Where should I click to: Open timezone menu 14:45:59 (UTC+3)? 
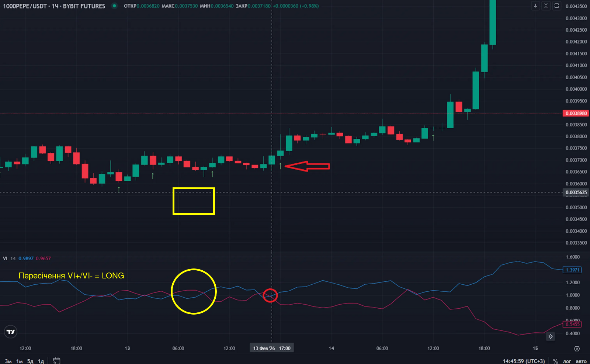tap(524, 361)
